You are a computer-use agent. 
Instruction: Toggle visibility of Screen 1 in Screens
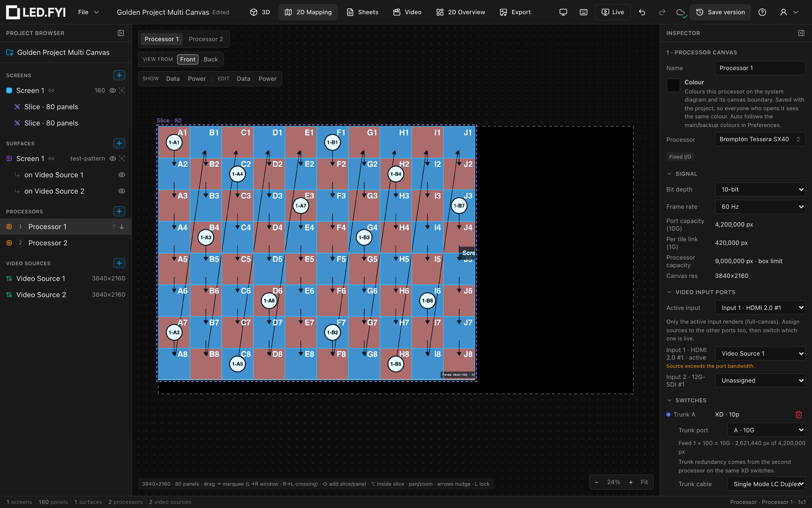click(x=113, y=90)
